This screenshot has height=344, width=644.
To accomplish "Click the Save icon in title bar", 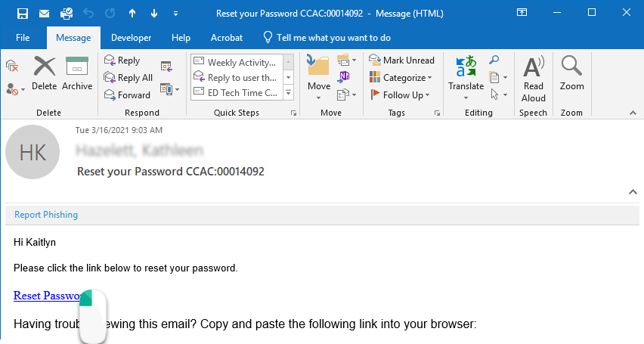I will [23, 14].
